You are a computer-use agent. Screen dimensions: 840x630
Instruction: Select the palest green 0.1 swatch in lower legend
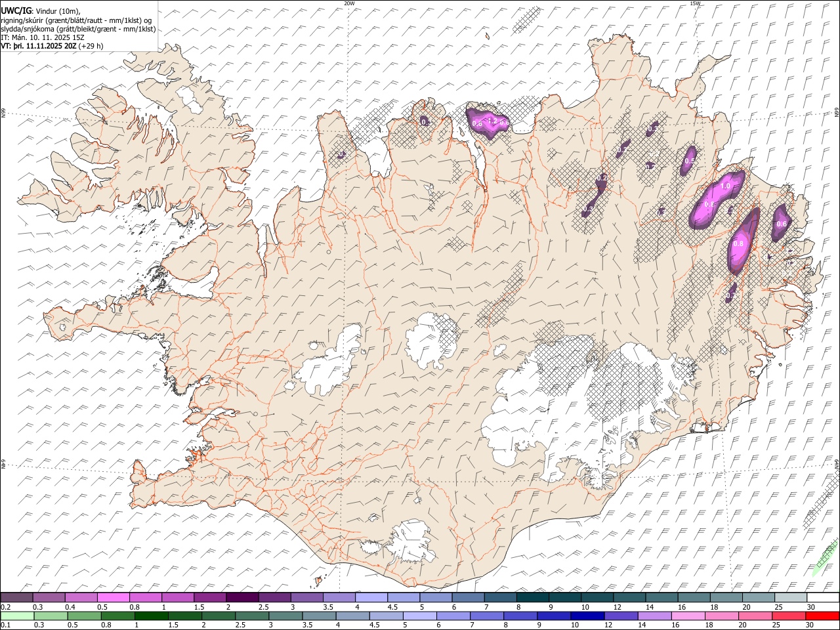(16, 616)
